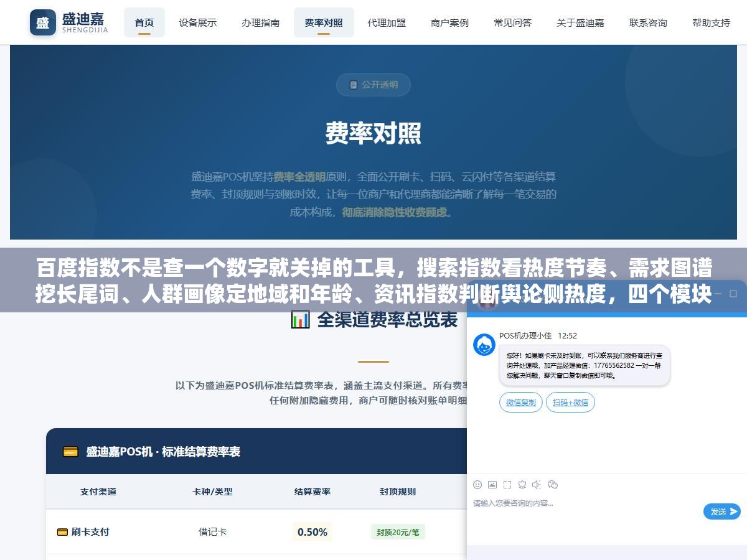Click the 公开透明 badge

coord(374,85)
